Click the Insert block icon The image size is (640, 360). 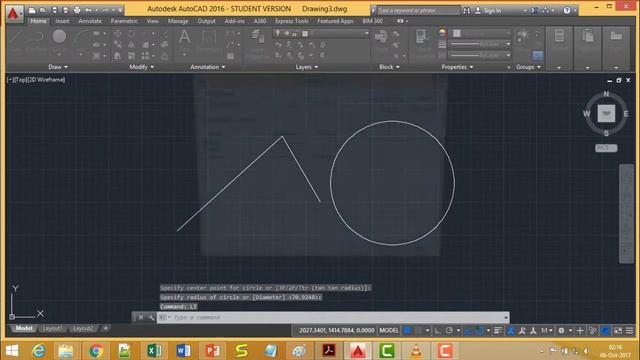tap(381, 40)
